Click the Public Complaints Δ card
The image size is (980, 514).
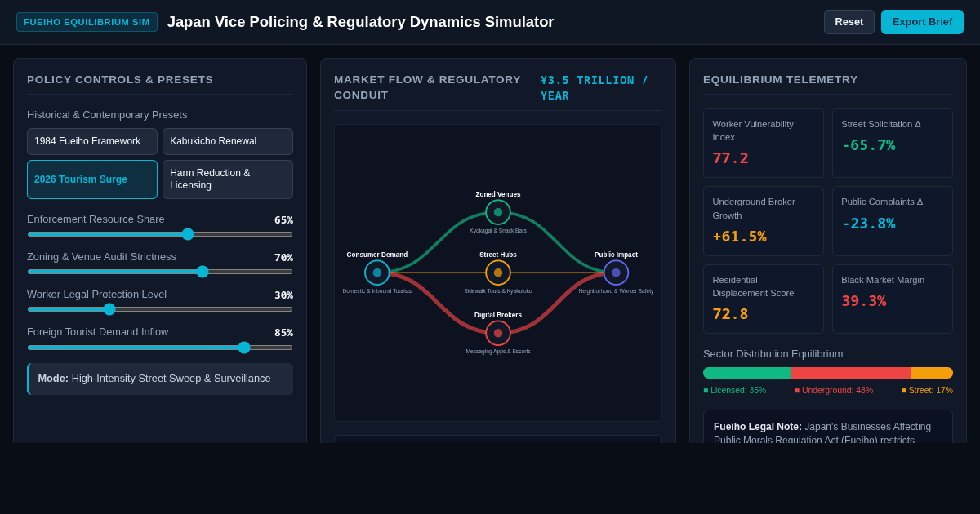pos(893,221)
